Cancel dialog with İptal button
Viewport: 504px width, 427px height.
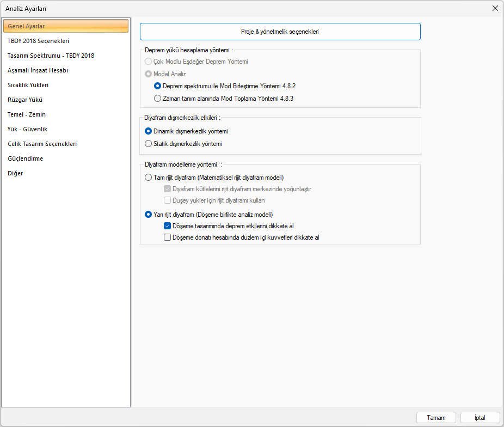(480, 418)
